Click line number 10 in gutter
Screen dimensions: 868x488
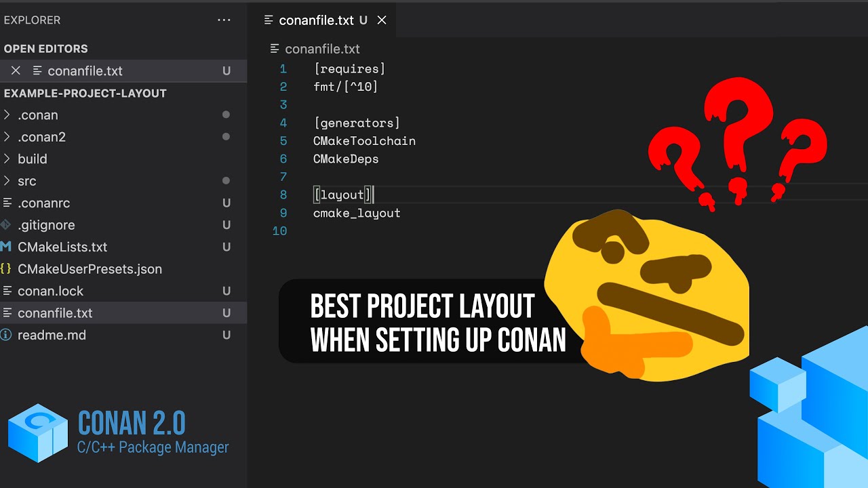pos(279,231)
